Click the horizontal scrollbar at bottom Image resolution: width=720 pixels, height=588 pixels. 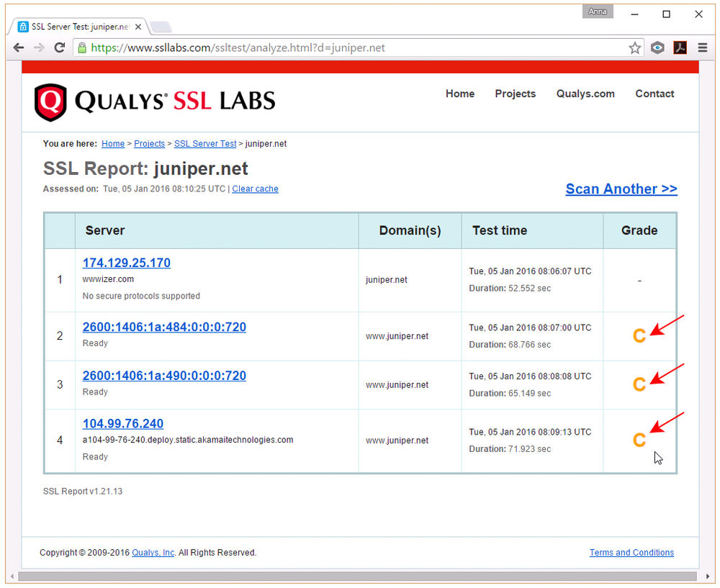[x=357, y=576]
